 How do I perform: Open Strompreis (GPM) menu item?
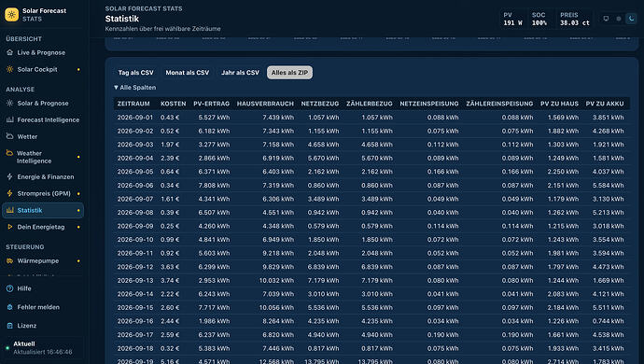click(x=43, y=193)
